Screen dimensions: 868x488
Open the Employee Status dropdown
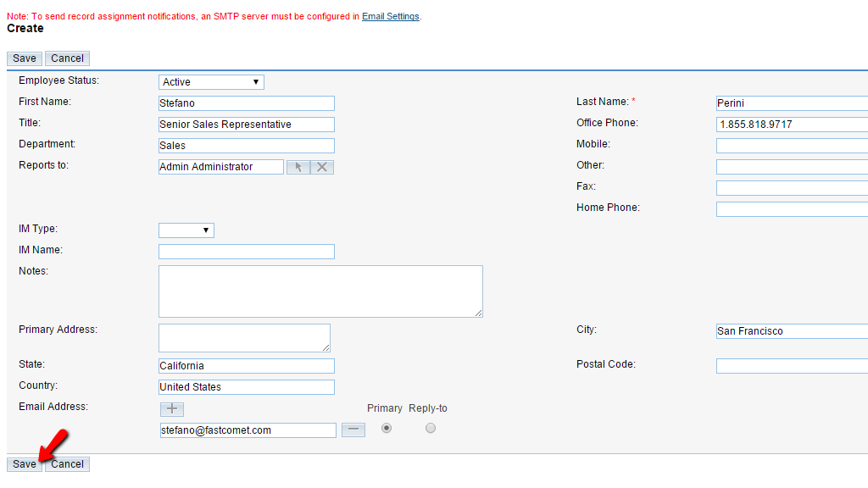tap(211, 82)
